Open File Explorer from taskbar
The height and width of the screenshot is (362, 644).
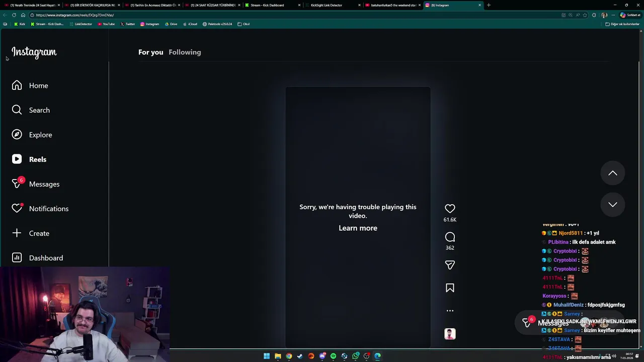278,356
